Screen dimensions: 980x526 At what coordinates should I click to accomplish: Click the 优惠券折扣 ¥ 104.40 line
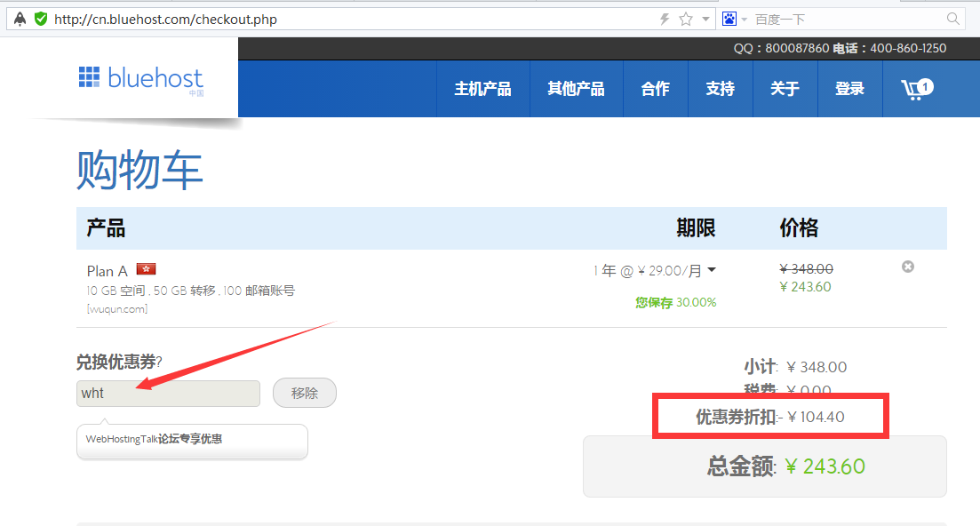pyautogui.click(x=770, y=417)
